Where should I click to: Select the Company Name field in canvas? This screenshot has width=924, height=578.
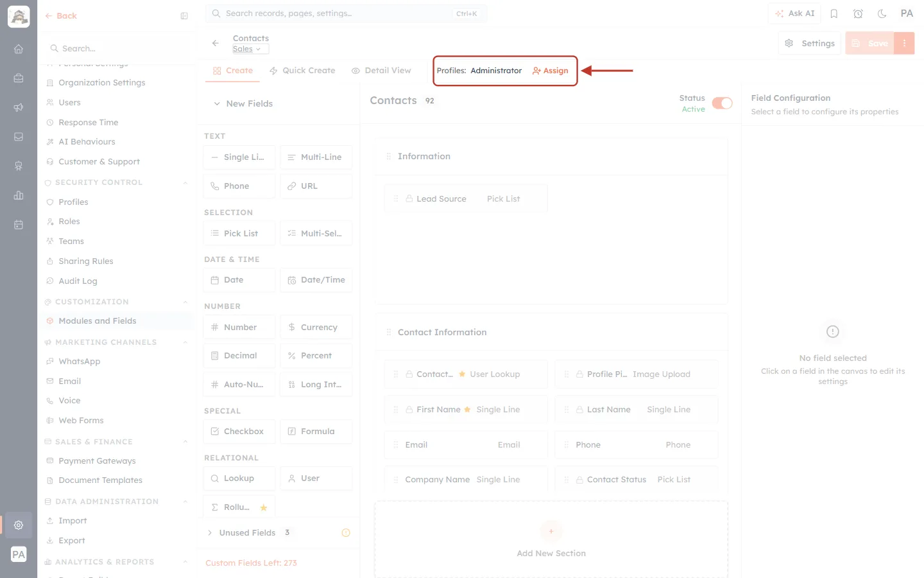[x=466, y=480]
